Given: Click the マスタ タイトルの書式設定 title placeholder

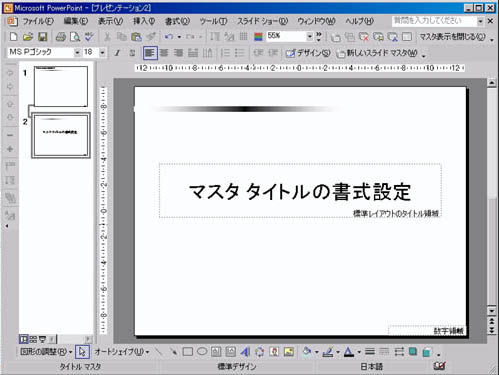Looking at the screenshot, I should pos(300,192).
